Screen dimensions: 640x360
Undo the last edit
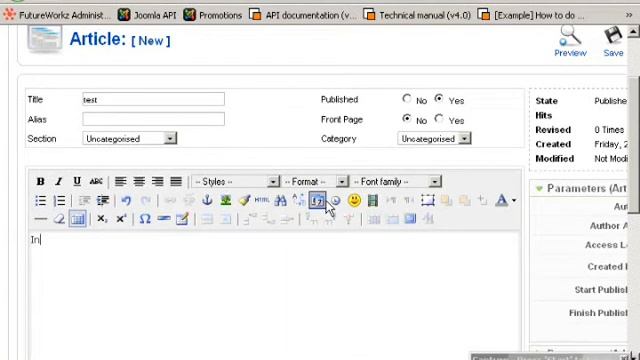(x=126, y=200)
